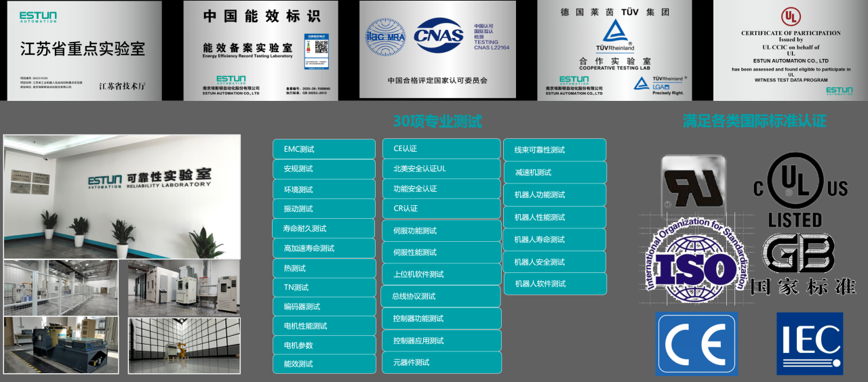Select the 振动测试 item

coord(323,209)
